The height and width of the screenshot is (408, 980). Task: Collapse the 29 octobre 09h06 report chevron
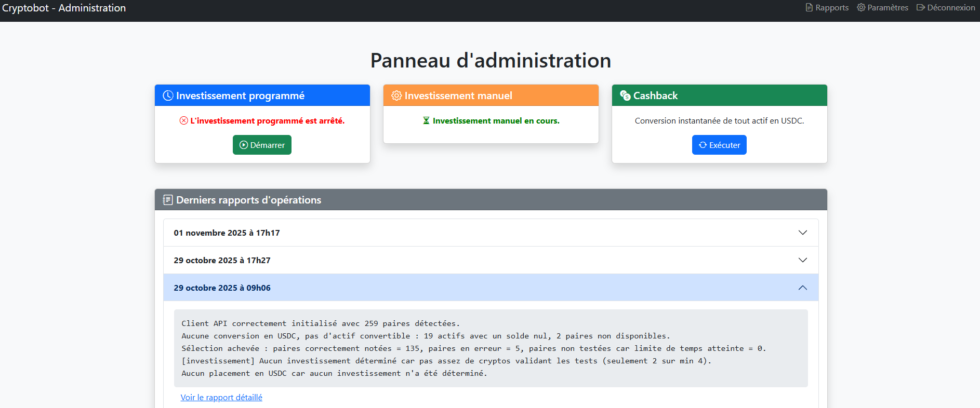point(802,288)
